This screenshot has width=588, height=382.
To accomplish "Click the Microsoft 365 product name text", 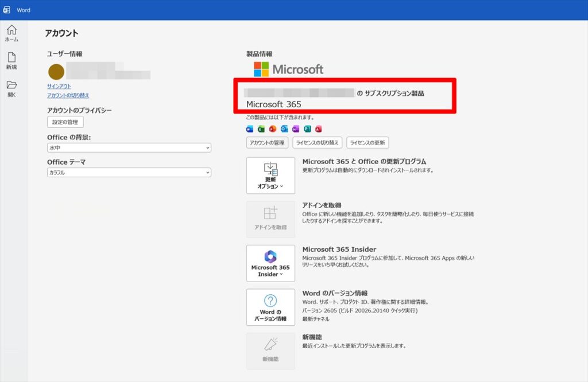I will coord(274,104).
